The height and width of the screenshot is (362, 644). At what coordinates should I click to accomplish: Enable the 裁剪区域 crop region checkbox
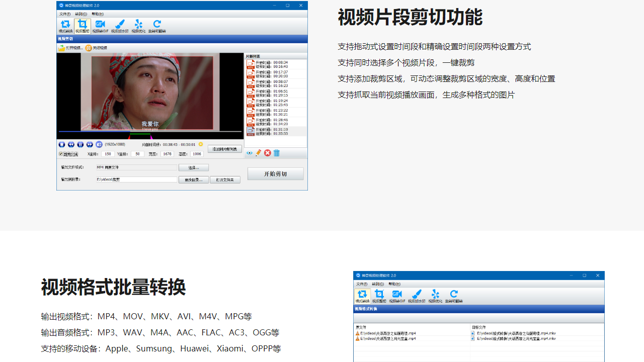(x=60, y=154)
